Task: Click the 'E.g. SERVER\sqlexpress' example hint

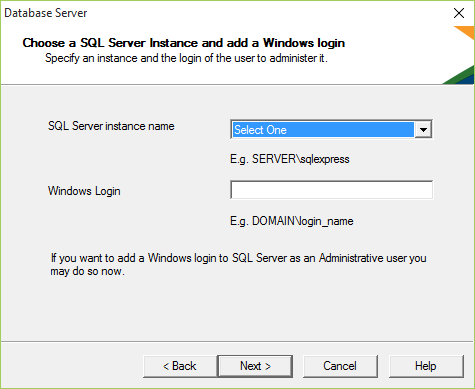Action: 290,159
